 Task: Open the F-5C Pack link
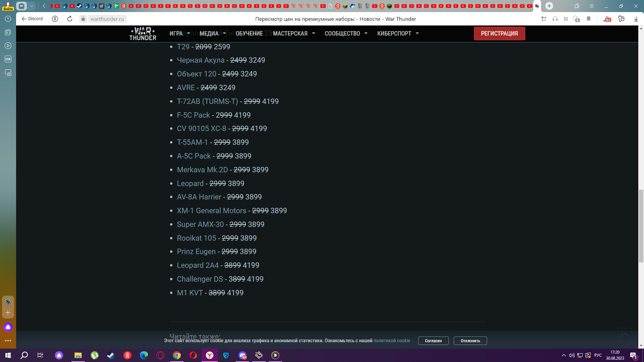click(x=193, y=115)
